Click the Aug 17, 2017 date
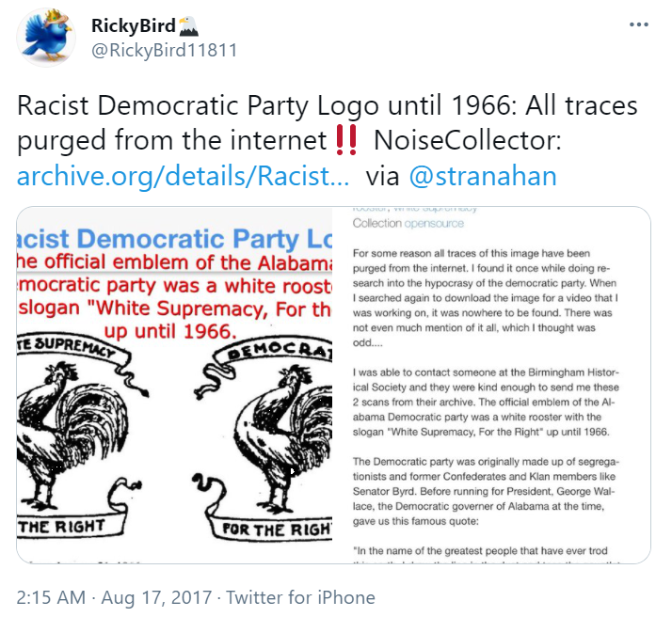Viewport: 672px width, 617px height. 156,597
